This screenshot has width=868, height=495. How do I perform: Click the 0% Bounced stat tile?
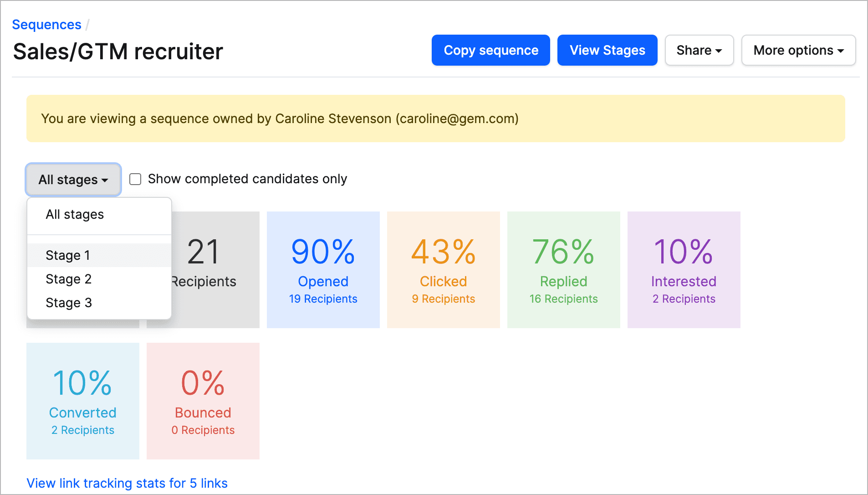point(203,401)
